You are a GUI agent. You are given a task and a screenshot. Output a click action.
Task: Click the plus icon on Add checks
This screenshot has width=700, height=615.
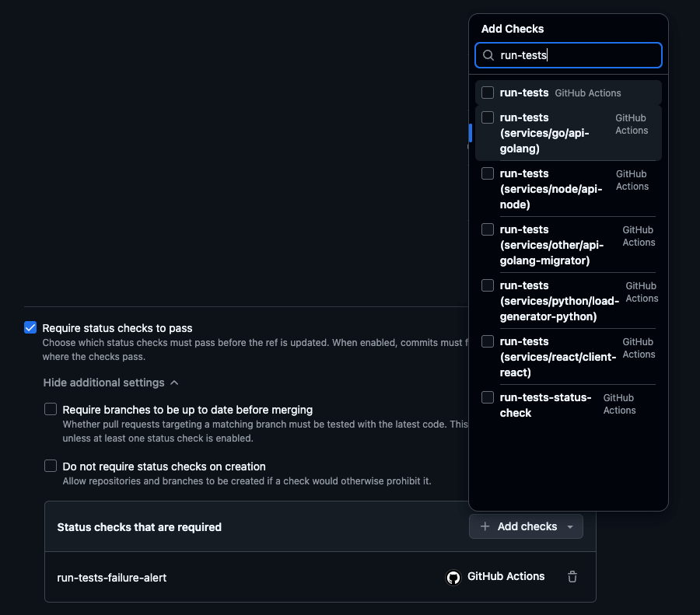[x=485, y=526]
